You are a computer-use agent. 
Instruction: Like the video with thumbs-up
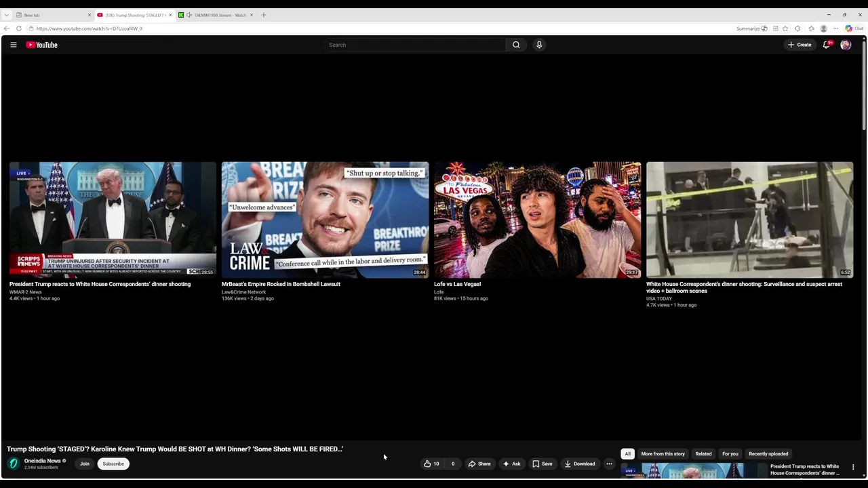[431, 464]
